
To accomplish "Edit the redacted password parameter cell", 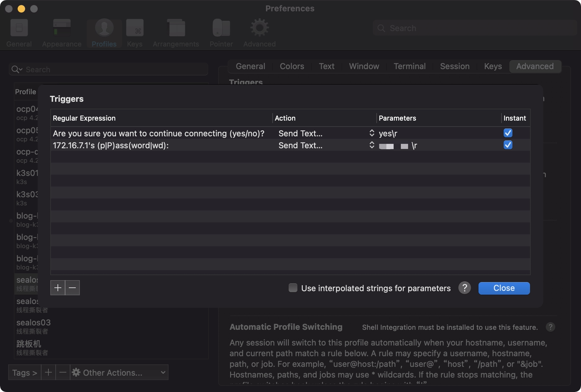I will (439, 145).
